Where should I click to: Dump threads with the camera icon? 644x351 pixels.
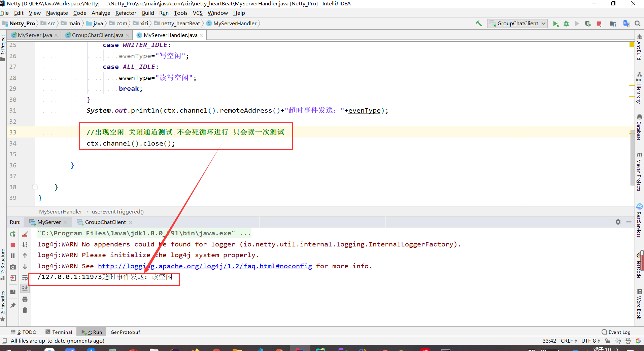[x=13, y=267]
